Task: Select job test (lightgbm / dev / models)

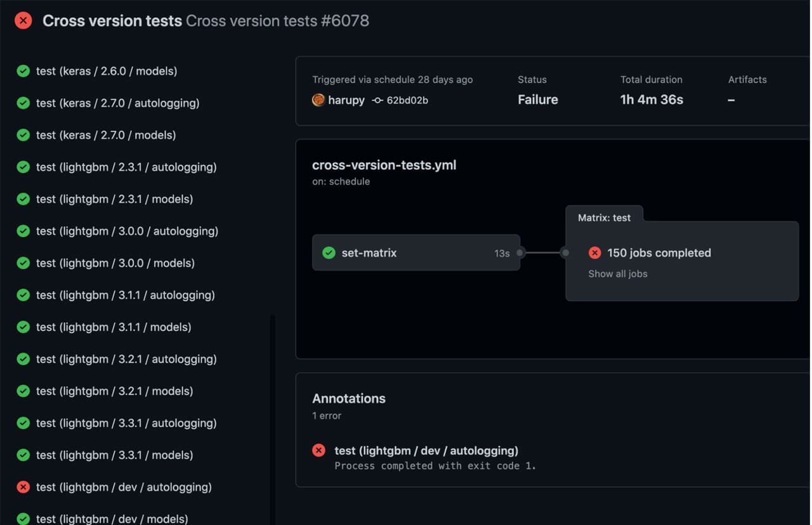Action: click(112, 519)
